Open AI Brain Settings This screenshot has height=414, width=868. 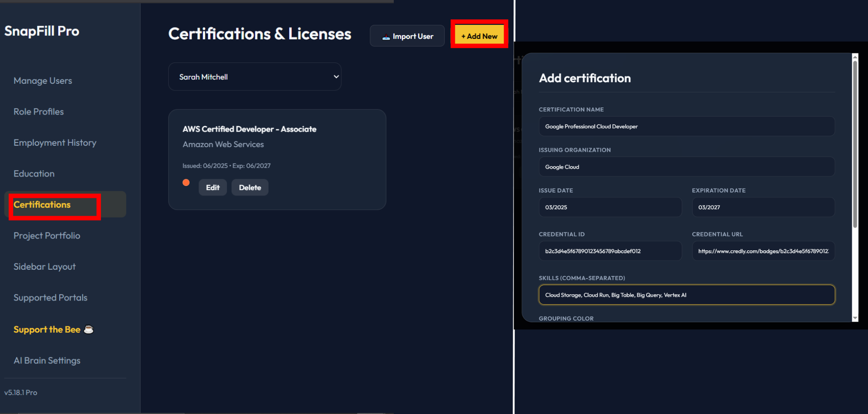47,360
